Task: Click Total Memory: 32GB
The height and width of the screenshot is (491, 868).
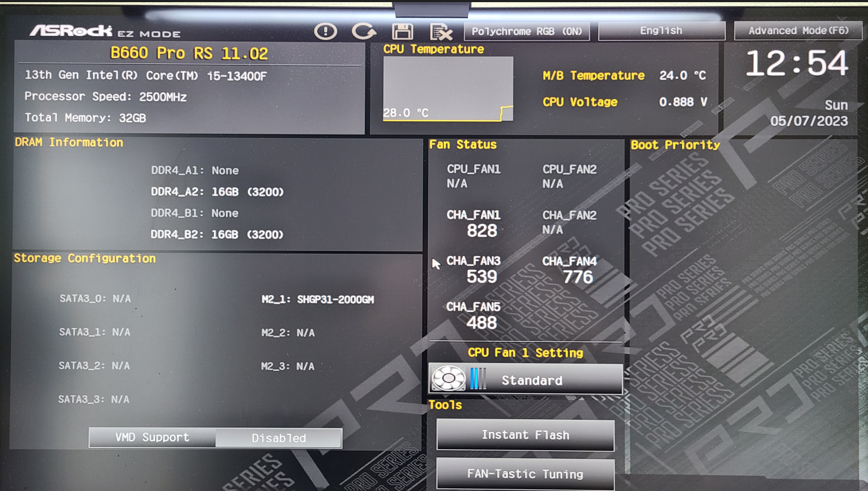Action: coord(85,118)
